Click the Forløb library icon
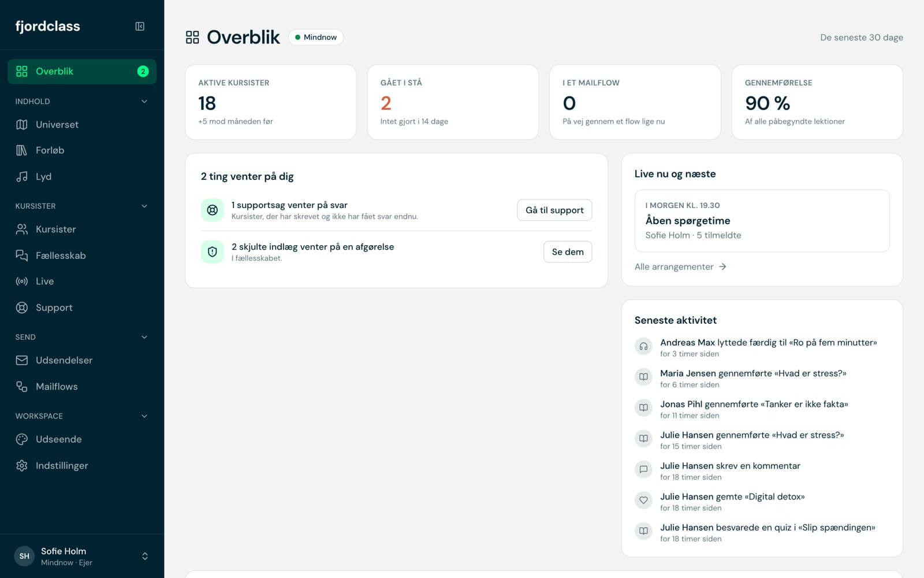Viewport: 924px width, 578px height. [x=22, y=150]
